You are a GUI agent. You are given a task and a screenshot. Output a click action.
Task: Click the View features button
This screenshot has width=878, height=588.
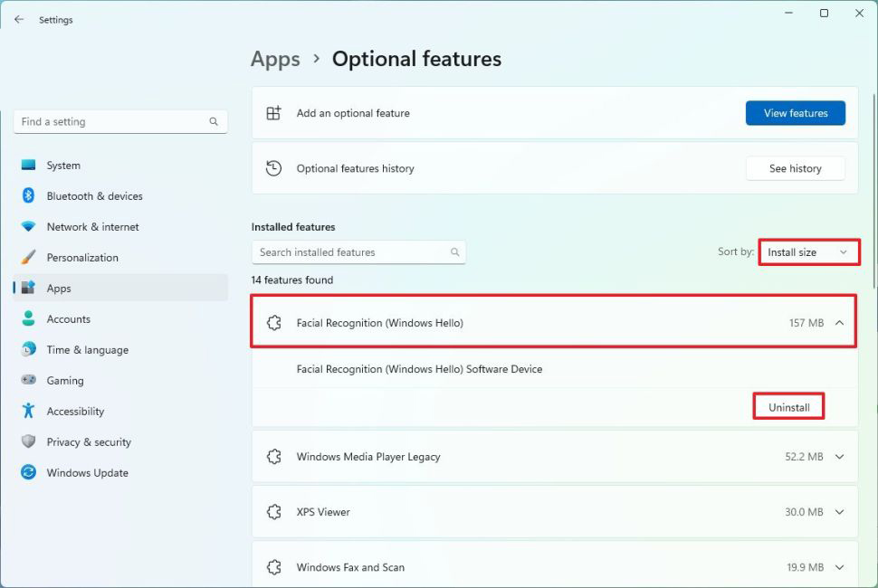795,113
